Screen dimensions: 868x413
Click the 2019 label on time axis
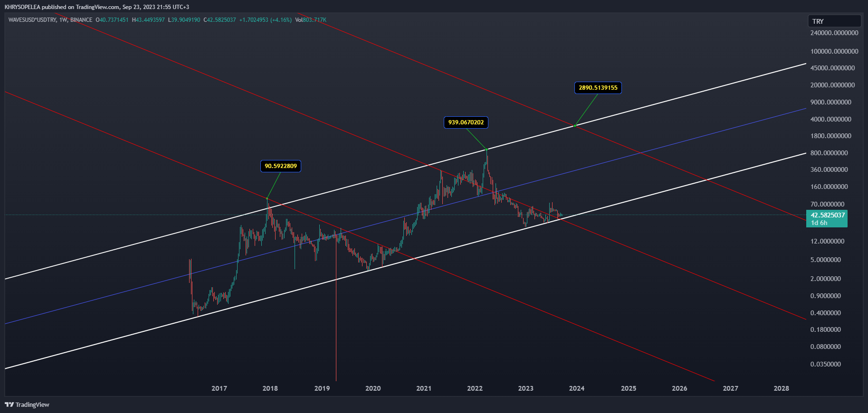click(x=322, y=388)
